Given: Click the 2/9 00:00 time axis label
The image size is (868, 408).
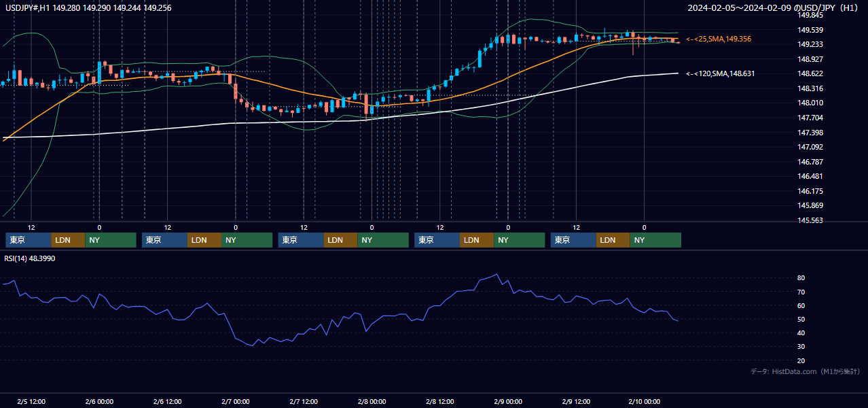Looking at the screenshot, I should (508, 401).
